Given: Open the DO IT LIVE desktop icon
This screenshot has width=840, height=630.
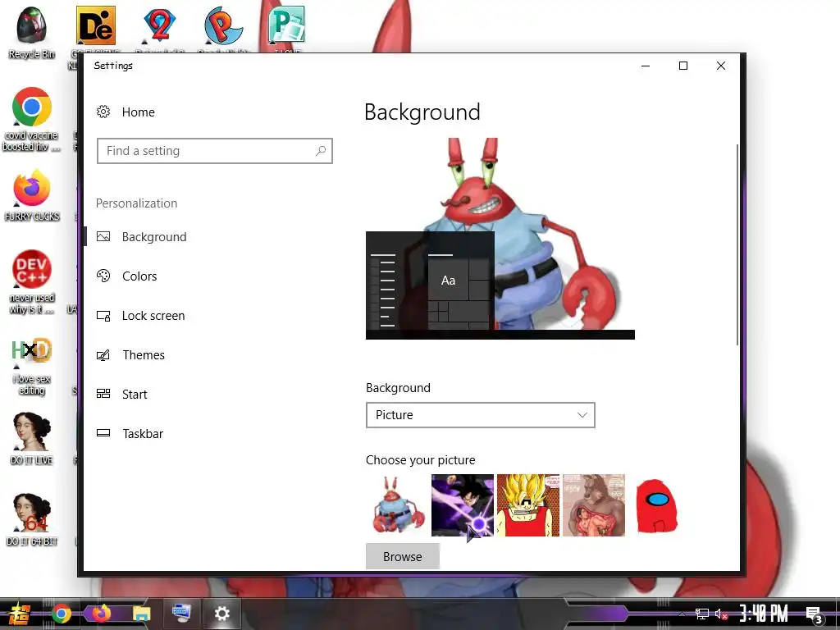Looking at the screenshot, I should [x=32, y=438].
